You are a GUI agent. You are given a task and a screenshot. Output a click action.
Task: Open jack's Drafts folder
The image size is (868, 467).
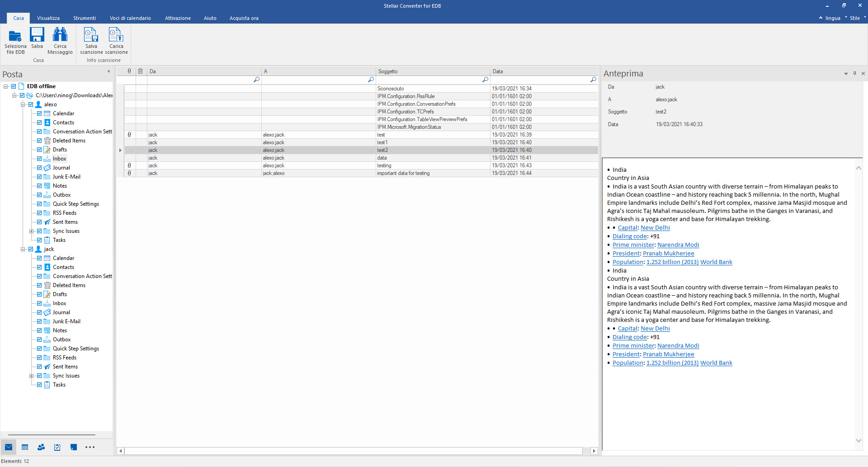[60, 294]
